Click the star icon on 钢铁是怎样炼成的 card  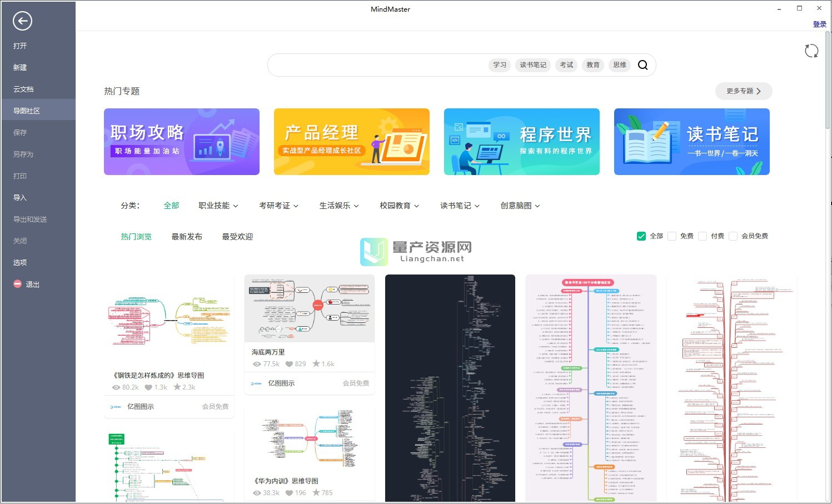tap(177, 387)
